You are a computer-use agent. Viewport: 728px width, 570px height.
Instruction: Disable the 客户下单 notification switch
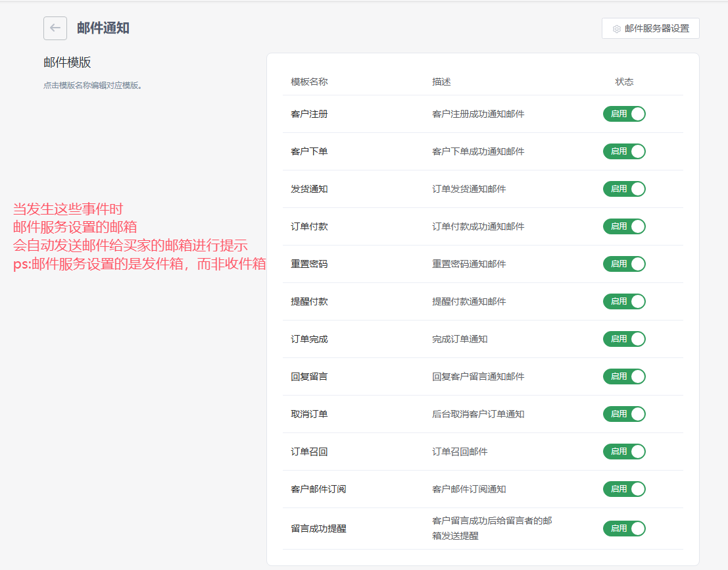pos(624,151)
